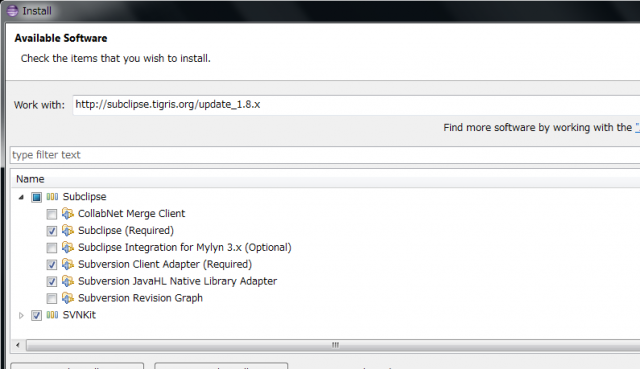Screen dimensions: 640x369
Task: Click the horizontal scrollbar thumb
Action: coord(333,345)
